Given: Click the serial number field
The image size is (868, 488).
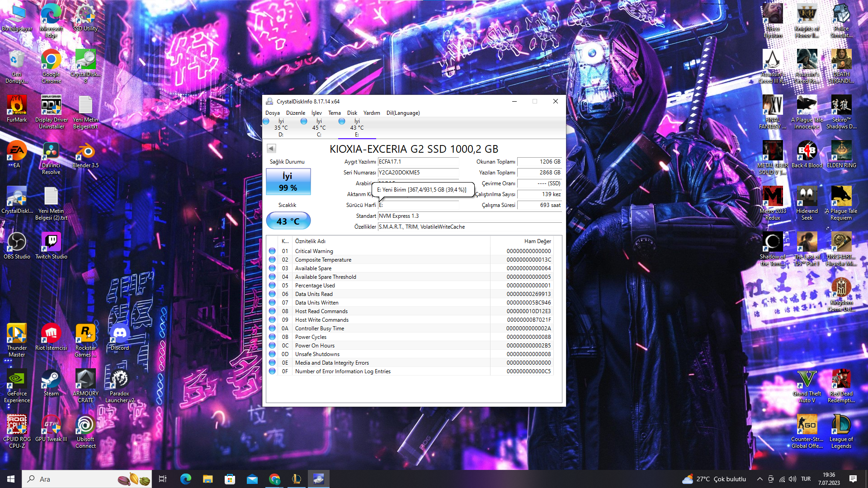Looking at the screenshot, I should click(418, 173).
